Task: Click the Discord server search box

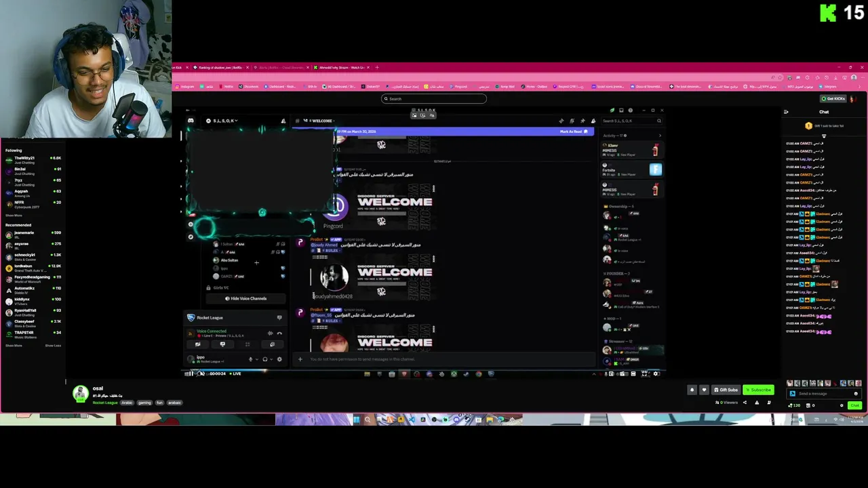Action: tap(631, 121)
